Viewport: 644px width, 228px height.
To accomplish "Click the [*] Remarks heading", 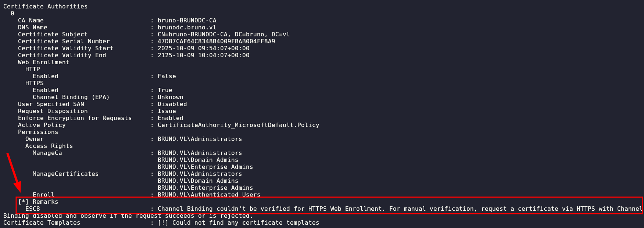I will (x=38, y=202).
